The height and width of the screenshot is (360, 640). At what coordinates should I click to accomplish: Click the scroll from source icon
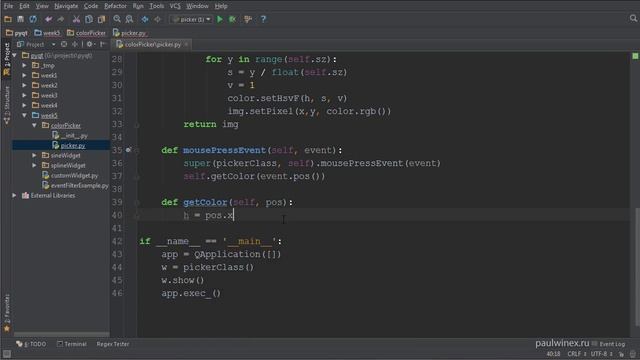64,44
